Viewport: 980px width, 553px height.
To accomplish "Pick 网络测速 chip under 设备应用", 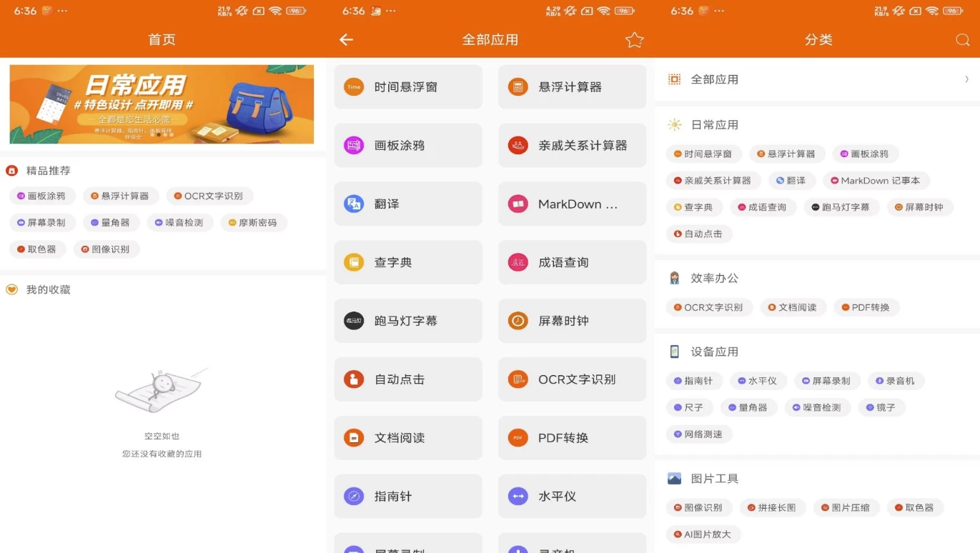I will pyautogui.click(x=699, y=434).
